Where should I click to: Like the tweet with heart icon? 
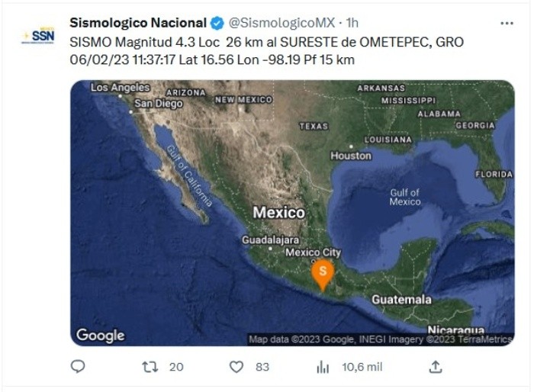click(x=236, y=367)
